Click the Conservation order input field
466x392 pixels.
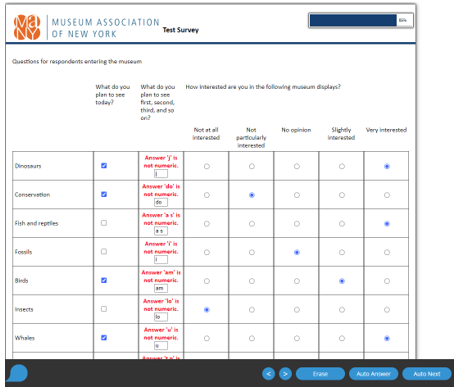[x=161, y=202]
